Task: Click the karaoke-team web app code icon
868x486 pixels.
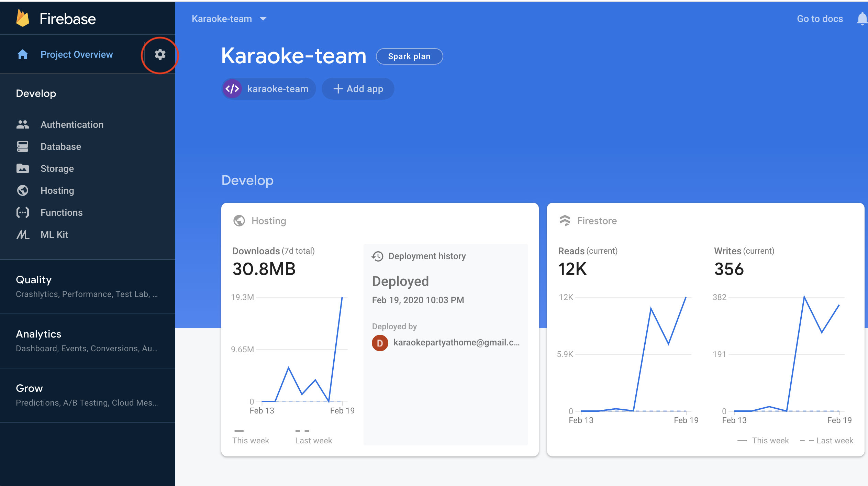Action: 232,89
